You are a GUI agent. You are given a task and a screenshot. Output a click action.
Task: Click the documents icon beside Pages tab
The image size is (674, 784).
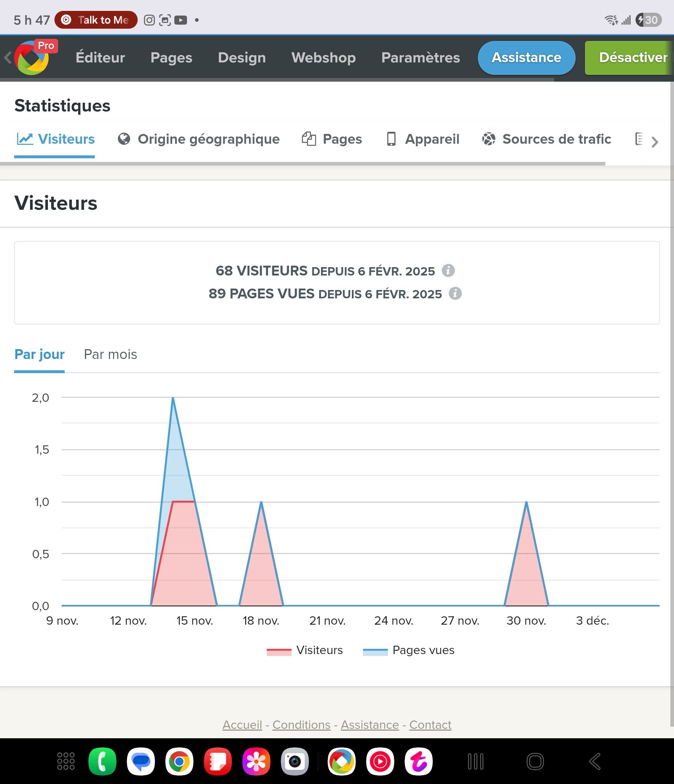[x=309, y=139]
